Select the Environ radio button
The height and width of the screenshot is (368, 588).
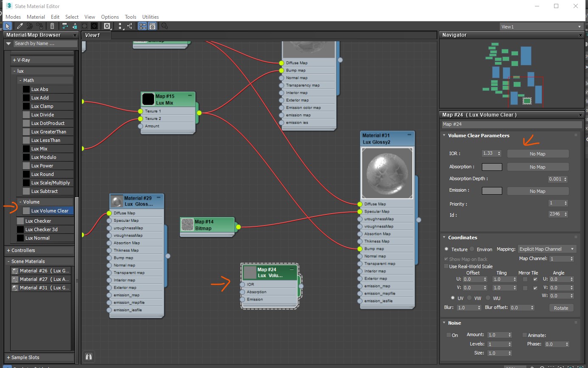[x=472, y=249]
